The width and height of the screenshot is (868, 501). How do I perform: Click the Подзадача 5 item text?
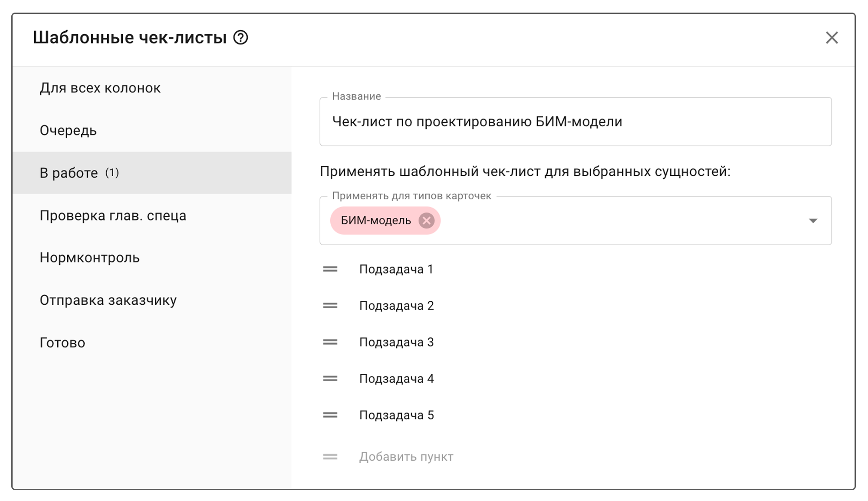click(396, 415)
